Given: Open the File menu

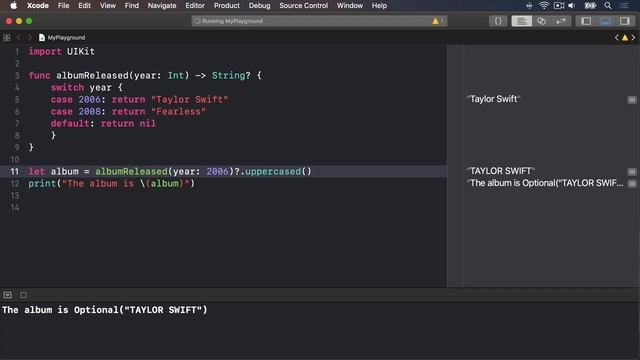Looking at the screenshot, I should coord(64,5).
